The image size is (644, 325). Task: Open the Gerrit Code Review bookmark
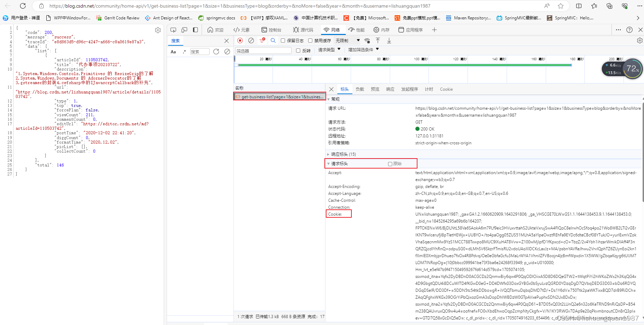coord(118,18)
